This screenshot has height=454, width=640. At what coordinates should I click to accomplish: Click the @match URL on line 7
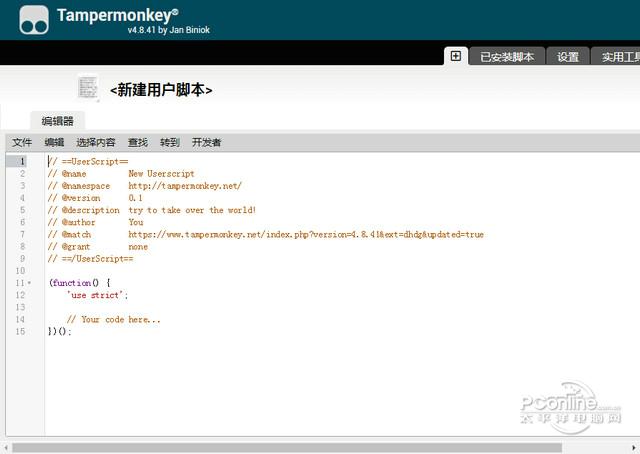[306, 234]
